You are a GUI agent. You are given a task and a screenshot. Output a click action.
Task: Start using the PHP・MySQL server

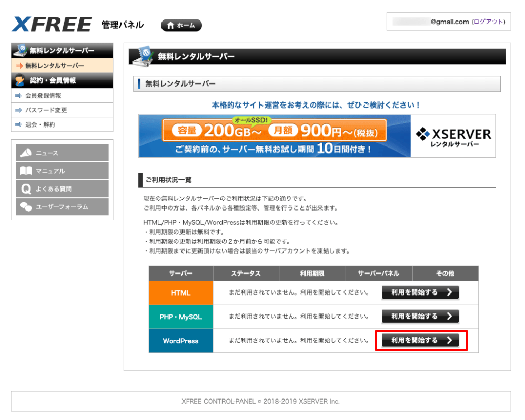click(420, 317)
